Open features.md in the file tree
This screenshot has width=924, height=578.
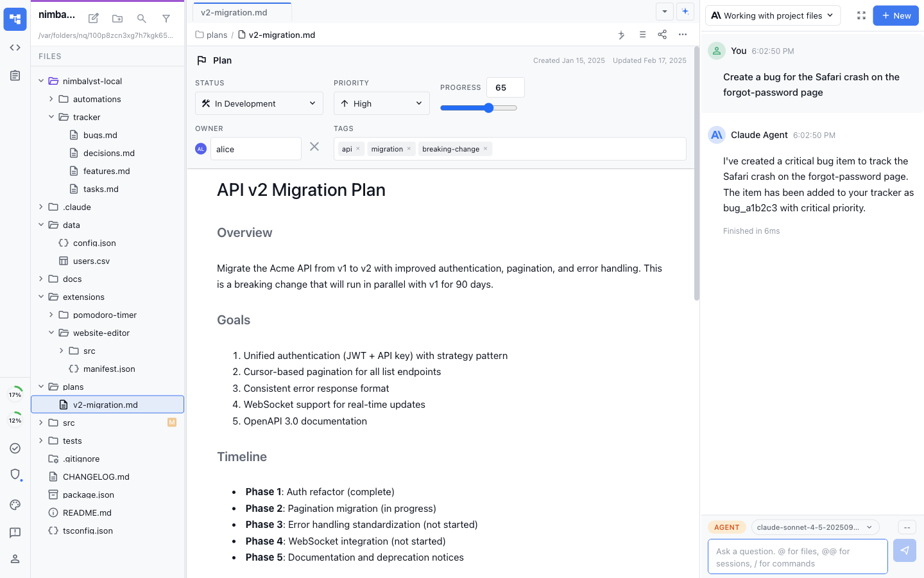point(108,171)
